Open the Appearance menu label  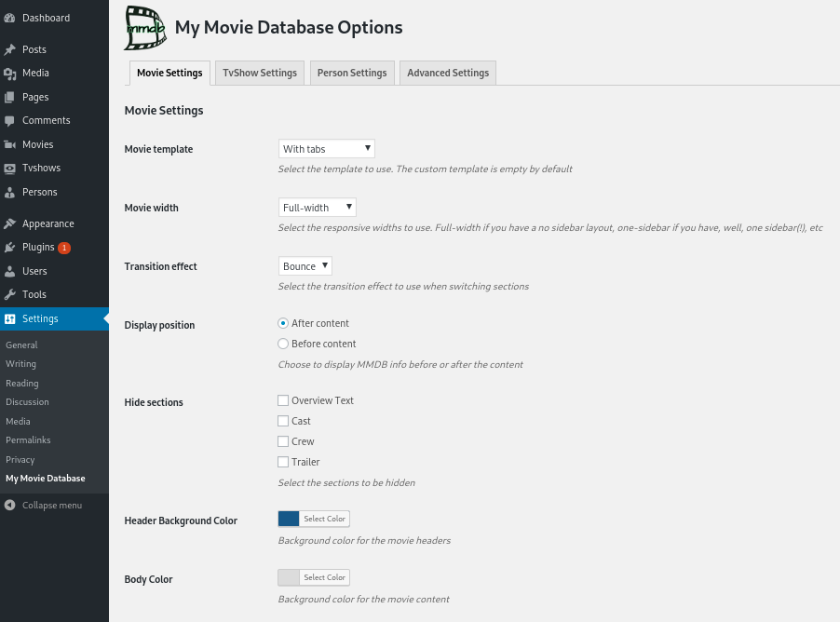[48, 224]
